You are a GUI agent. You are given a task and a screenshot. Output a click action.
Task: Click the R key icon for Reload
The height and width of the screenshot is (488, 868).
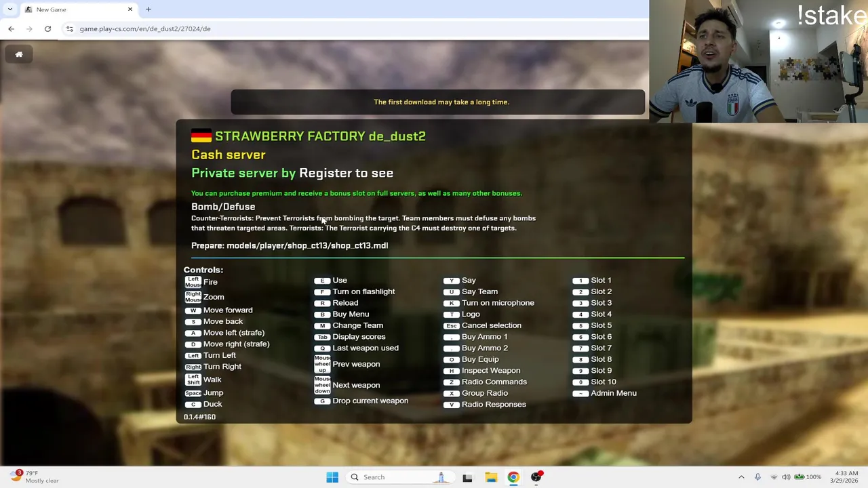click(322, 303)
